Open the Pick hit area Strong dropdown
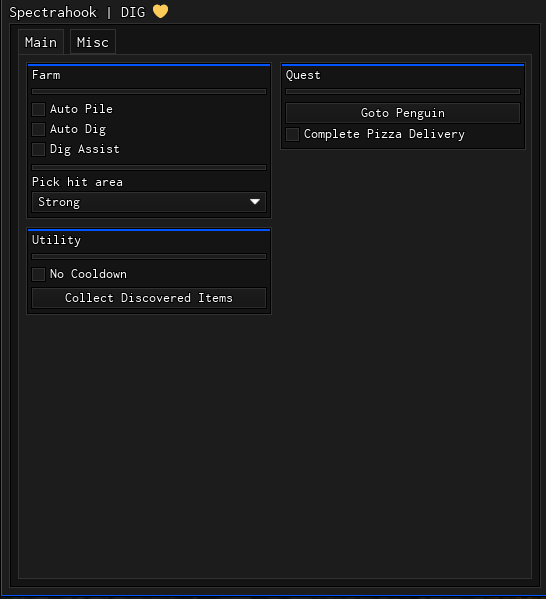This screenshot has height=599, width=546. 149,202
